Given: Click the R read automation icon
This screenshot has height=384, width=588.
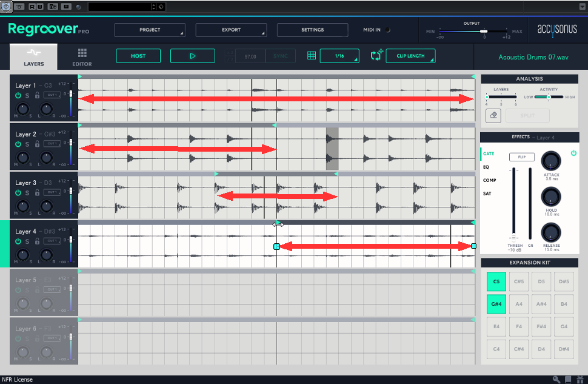Looking at the screenshot, I should tap(32, 7).
